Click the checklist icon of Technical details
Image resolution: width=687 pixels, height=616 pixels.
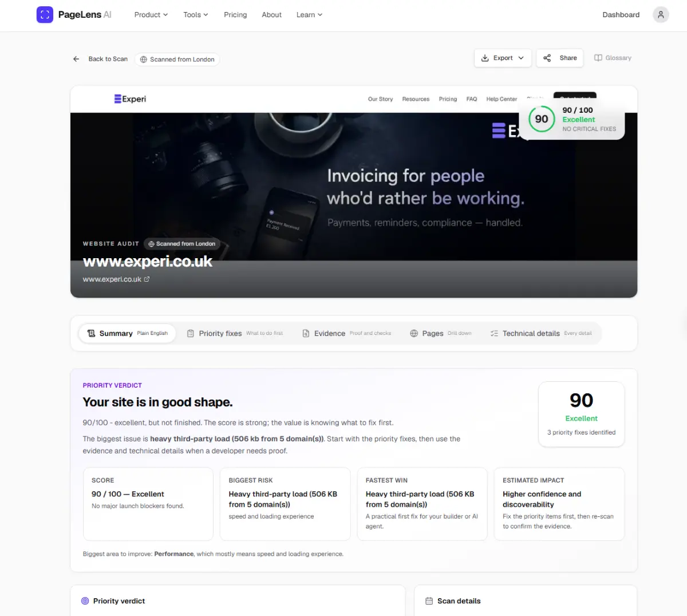pos(494,333)
